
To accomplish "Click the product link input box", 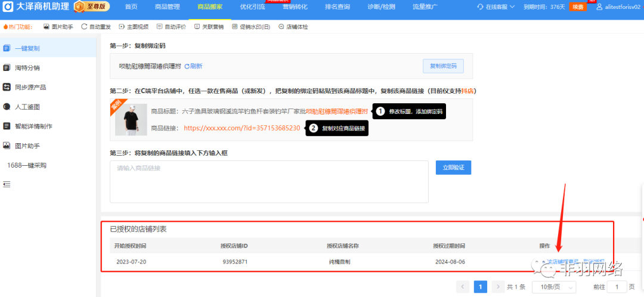I will [x=269, y=181].
